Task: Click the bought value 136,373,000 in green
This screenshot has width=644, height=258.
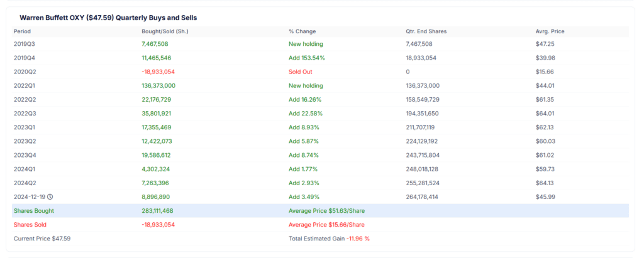Action: 158,86
